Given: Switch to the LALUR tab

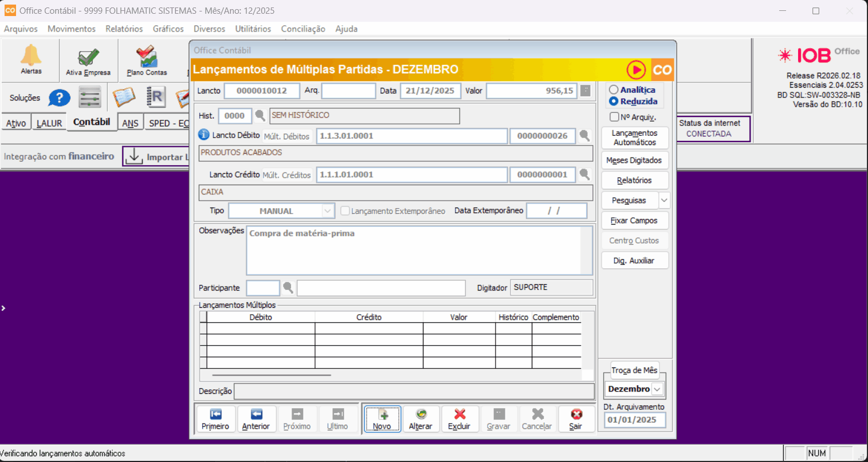Looking at the screenshot, I should pyautogui.click(x=49, y=123).
